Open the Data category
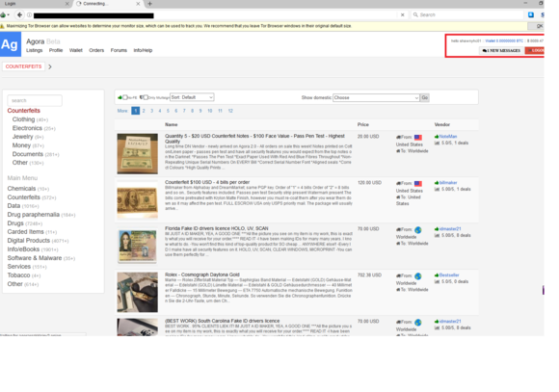The width and height of the screenshot is (559, 392). point(13,205)
